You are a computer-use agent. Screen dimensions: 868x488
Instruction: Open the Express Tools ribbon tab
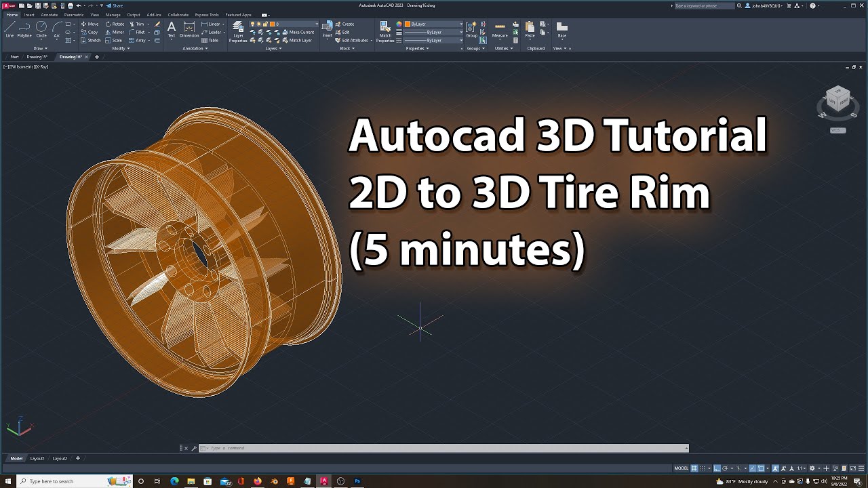tap(207, 14)
